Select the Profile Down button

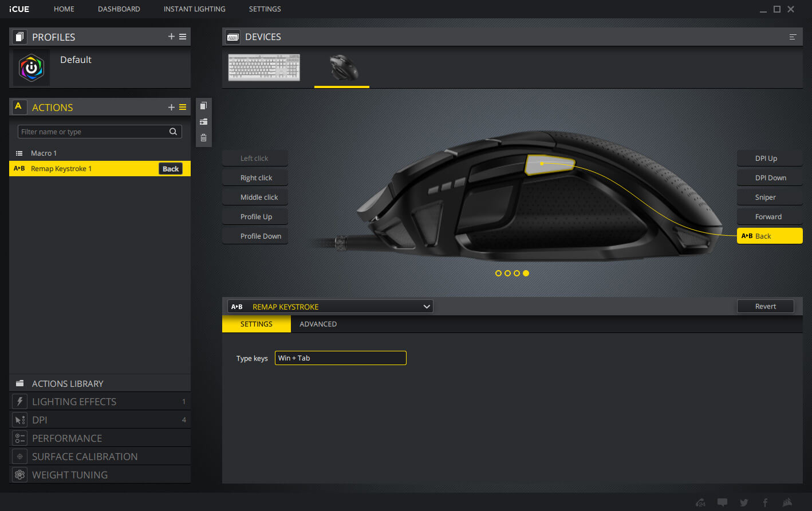click(255, 236)
